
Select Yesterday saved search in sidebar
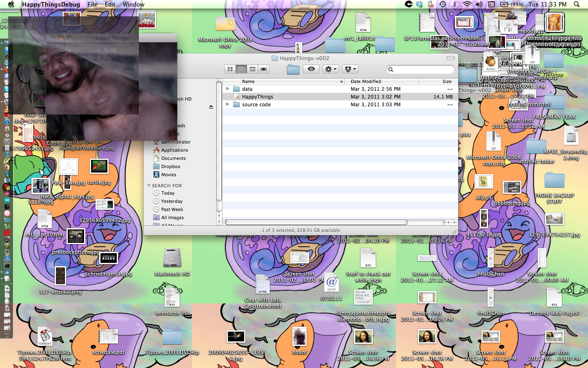click(x=171, y=201)
